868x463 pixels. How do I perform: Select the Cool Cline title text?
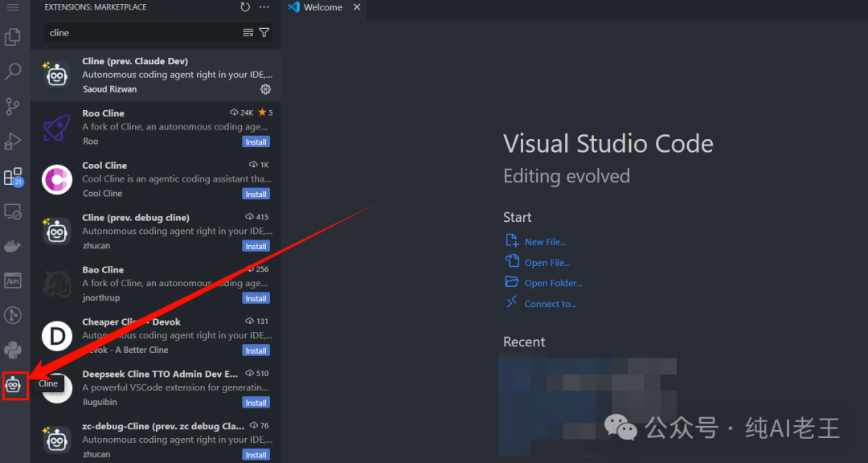(x=104, y=165)
